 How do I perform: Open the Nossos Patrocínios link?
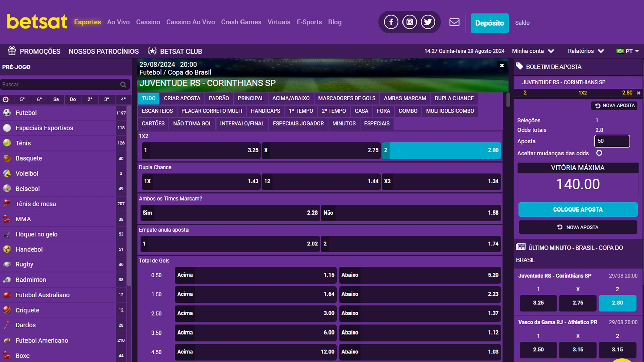[x=104, y=51]
